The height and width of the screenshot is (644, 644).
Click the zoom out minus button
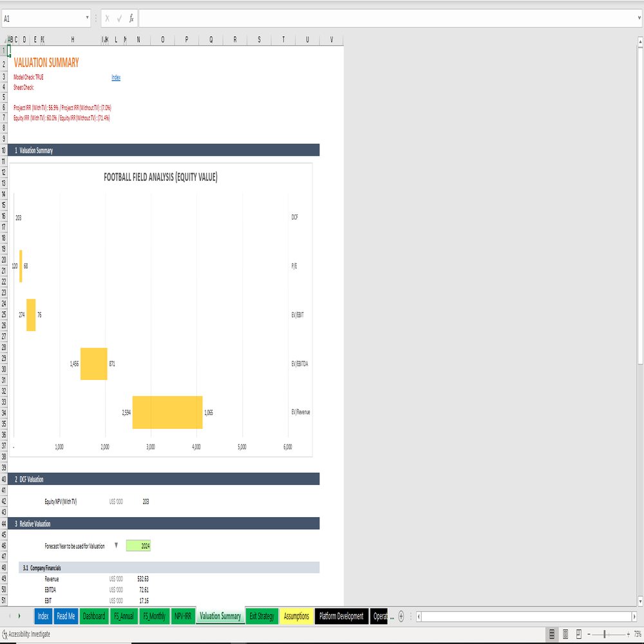(x=589, y=634)
